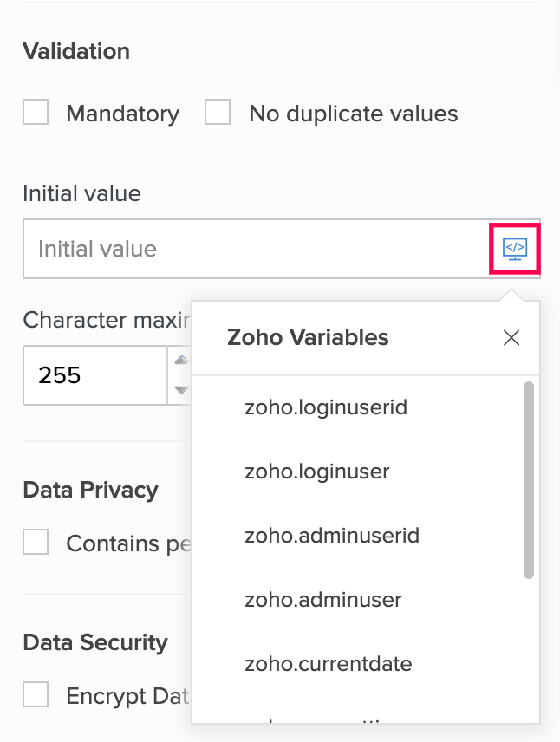Click the Zoho Variables list scrollbar
The width and height of the screenshot is (560, 742).
[x=529, y=479]
